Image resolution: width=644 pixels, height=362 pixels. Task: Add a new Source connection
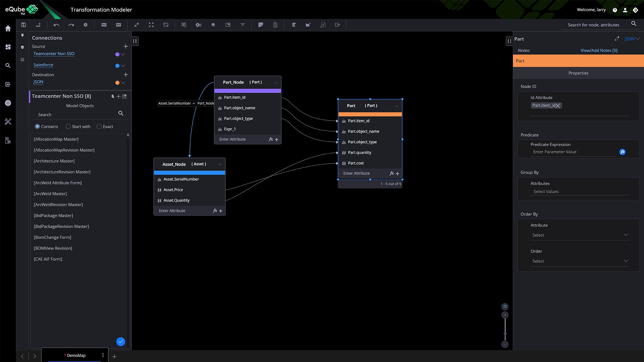click(x=126, y=46)
